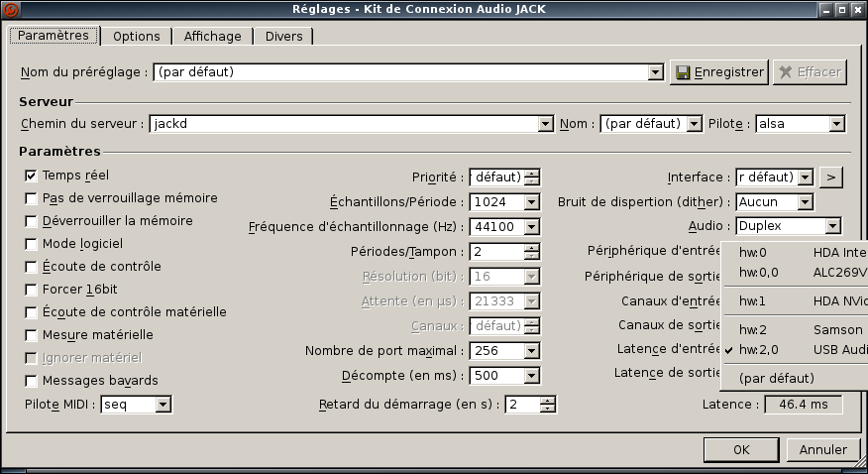Open the Divers tab
Image resolution: width=868 pixels, height=474 pixels.
(284, 36)
